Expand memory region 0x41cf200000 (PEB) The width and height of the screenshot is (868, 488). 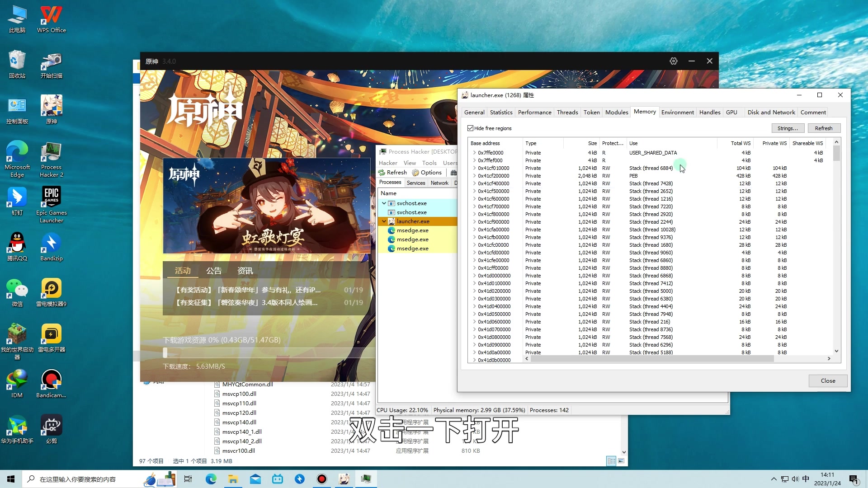click(x=474, y=176)
